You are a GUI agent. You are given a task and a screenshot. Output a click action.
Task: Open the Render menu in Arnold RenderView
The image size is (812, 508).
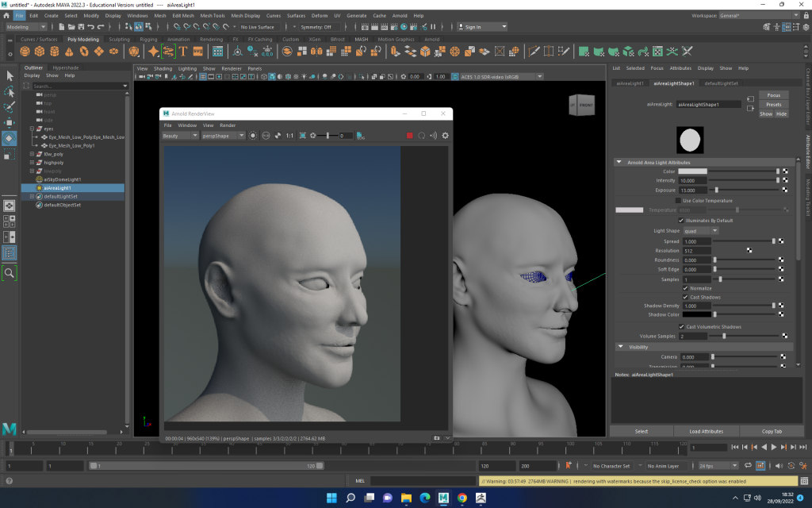(228, 125)
